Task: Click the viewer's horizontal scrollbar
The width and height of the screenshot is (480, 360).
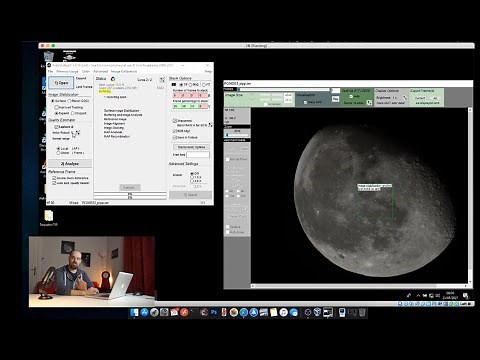Action: [x=359, y=286]
